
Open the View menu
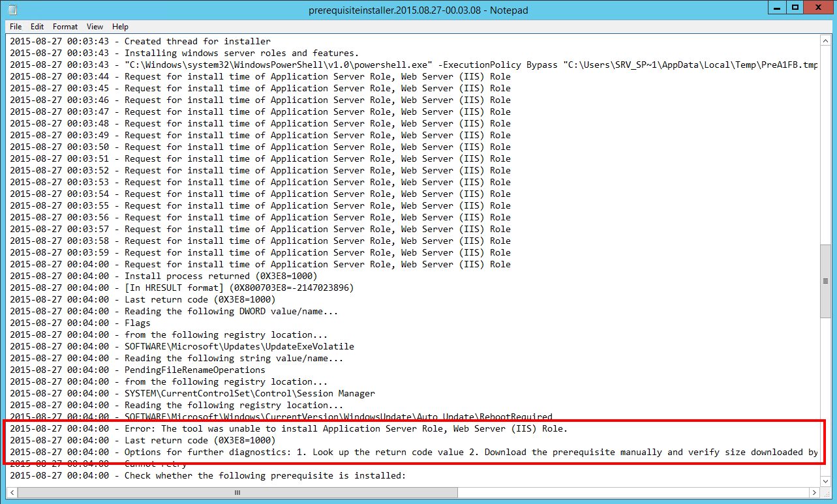click(x=95, y=27)
